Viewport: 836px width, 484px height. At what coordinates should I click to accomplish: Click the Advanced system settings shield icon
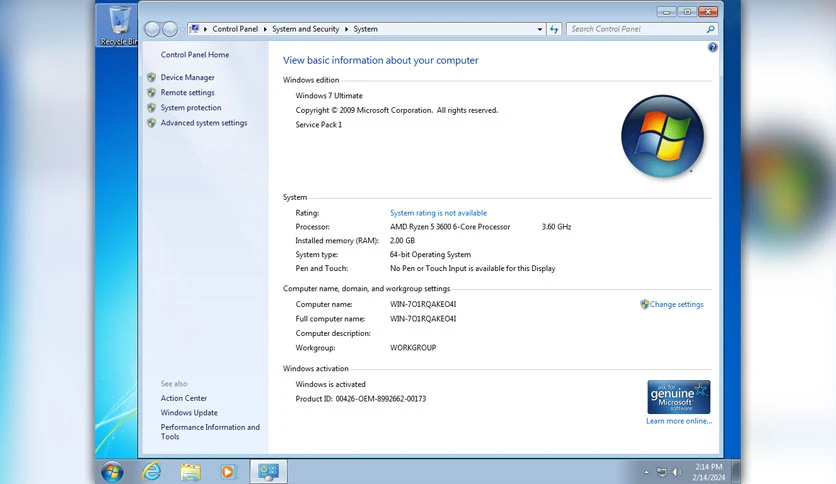pyautogui.click(x=151, y=123)
